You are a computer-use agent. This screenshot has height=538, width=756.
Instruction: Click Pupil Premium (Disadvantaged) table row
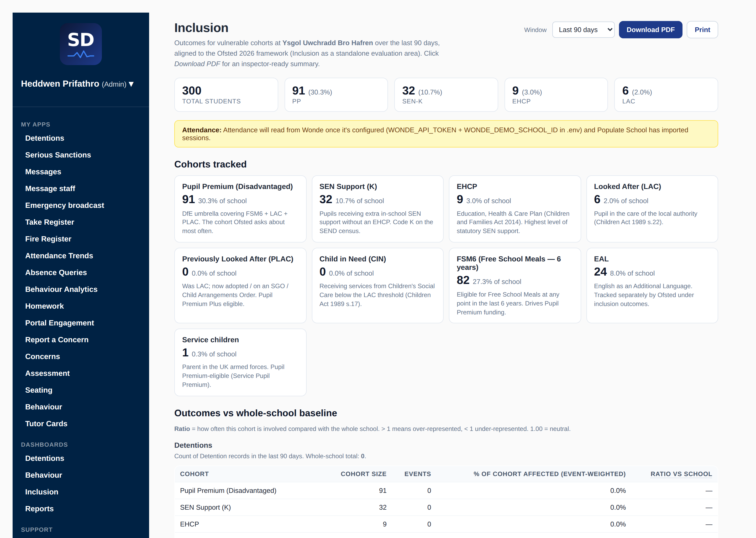point(446,490)
